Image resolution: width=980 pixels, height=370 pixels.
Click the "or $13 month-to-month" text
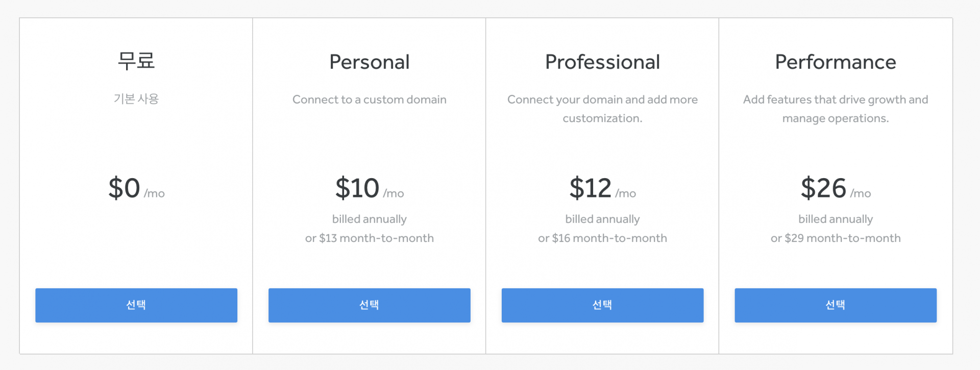coord(369,238)
